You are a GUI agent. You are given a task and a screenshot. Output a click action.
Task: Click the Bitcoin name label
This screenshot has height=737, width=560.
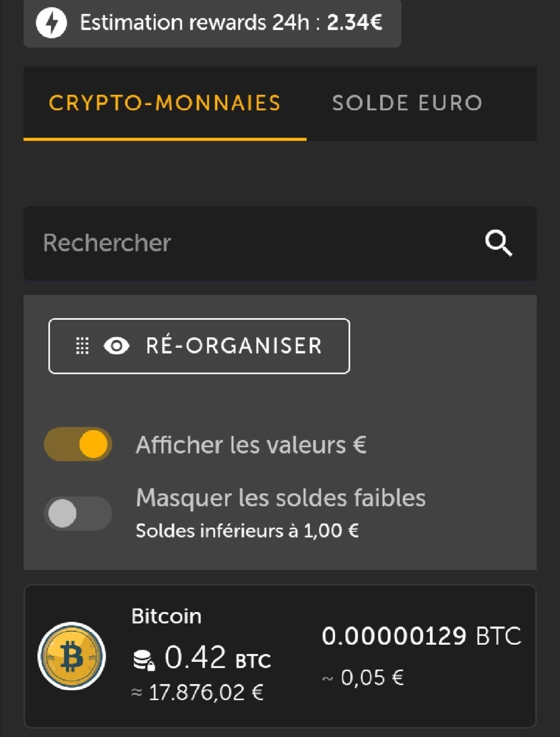coord(166,616)
